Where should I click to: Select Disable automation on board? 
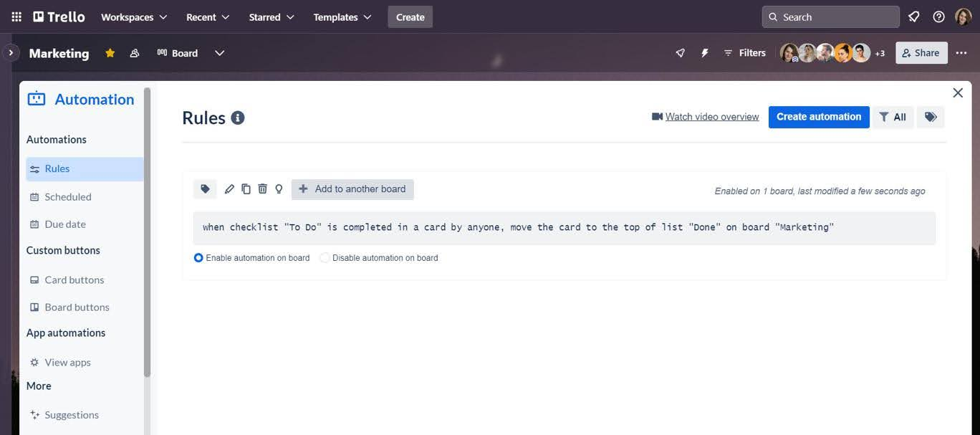click(325, 258)
